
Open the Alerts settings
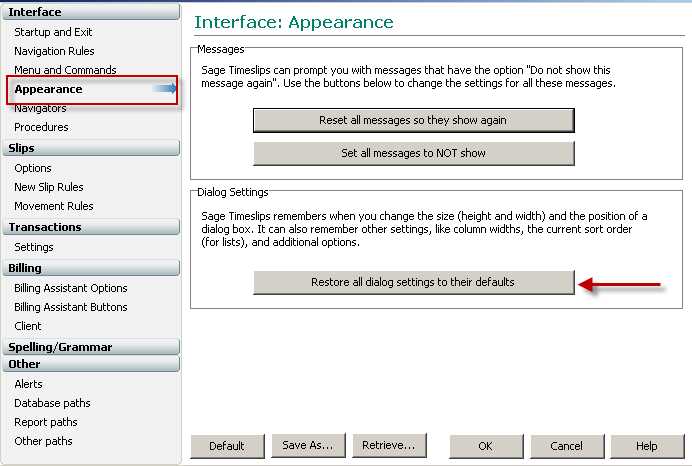(x=28, y=384)
